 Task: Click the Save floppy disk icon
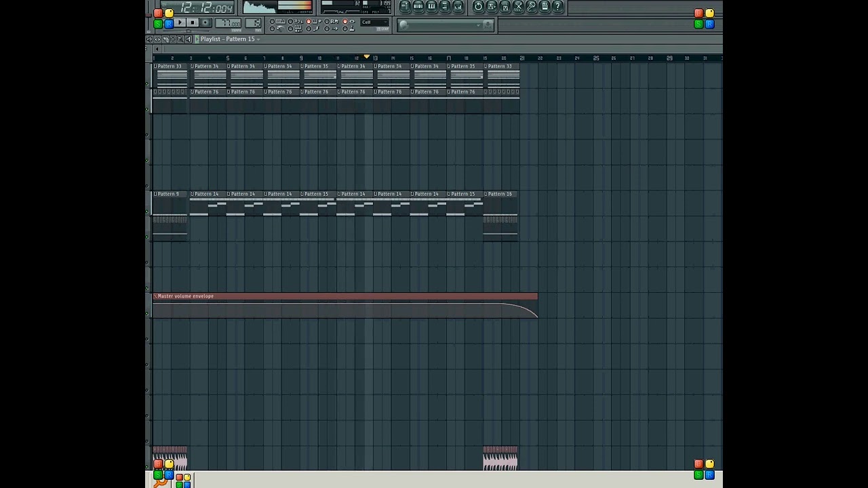492,7
